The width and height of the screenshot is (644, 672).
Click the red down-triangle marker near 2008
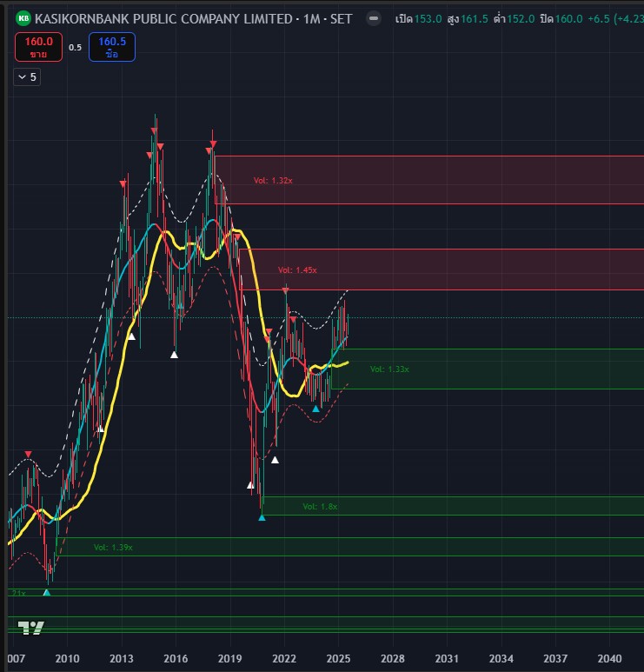pyautogui.click(x=29, y=455)
